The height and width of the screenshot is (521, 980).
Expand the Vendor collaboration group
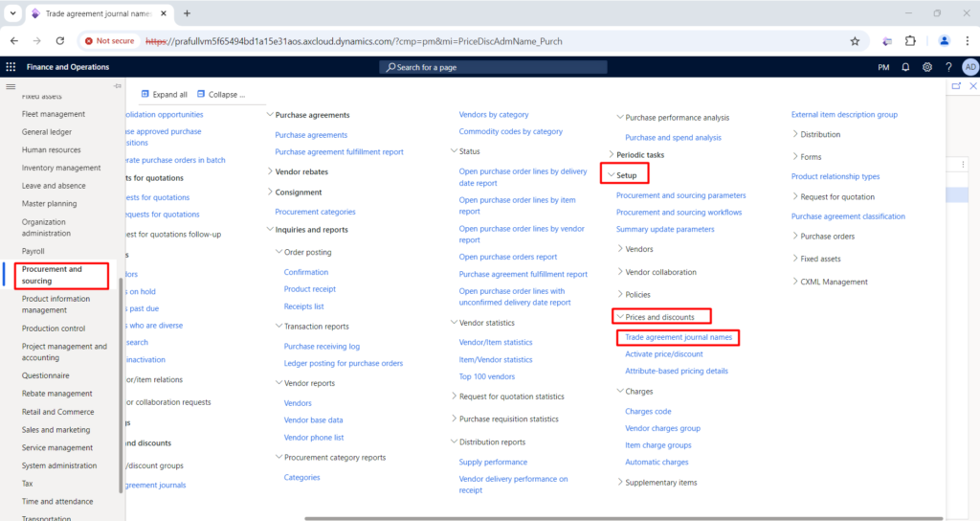[620, 272]
